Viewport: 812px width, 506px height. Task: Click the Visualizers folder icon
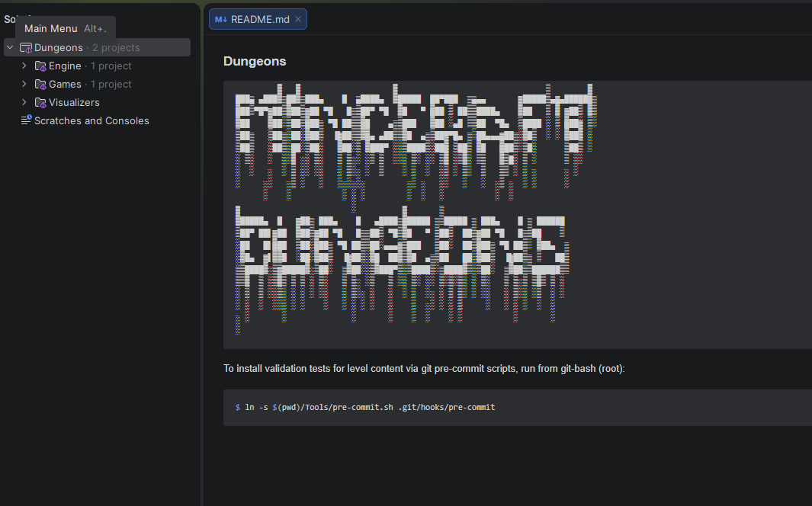click(x=40, y=102)
